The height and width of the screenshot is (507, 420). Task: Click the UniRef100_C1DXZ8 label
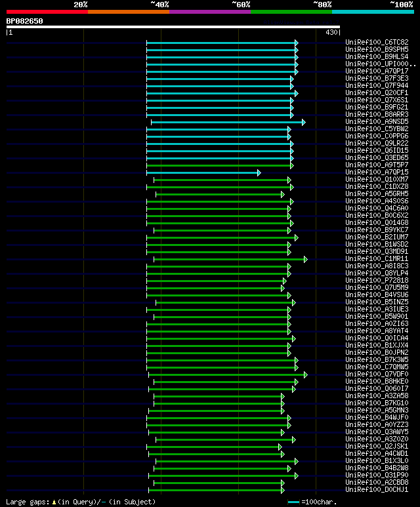[x=377, y=186]
